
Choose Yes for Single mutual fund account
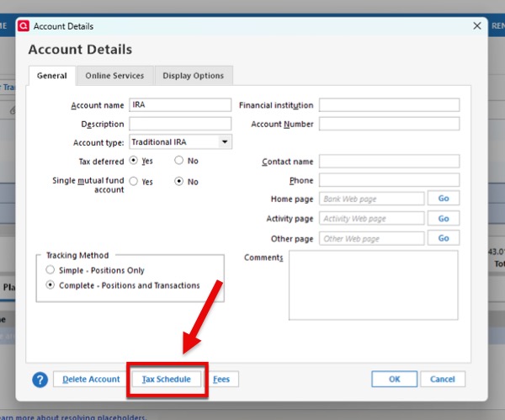click(x=133, y=181)
